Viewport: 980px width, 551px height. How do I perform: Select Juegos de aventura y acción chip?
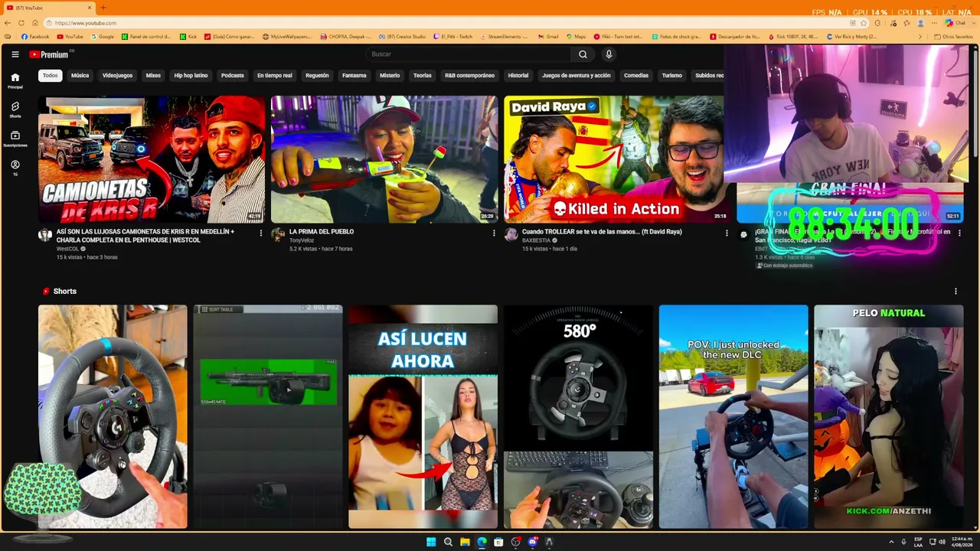[577, 76]
